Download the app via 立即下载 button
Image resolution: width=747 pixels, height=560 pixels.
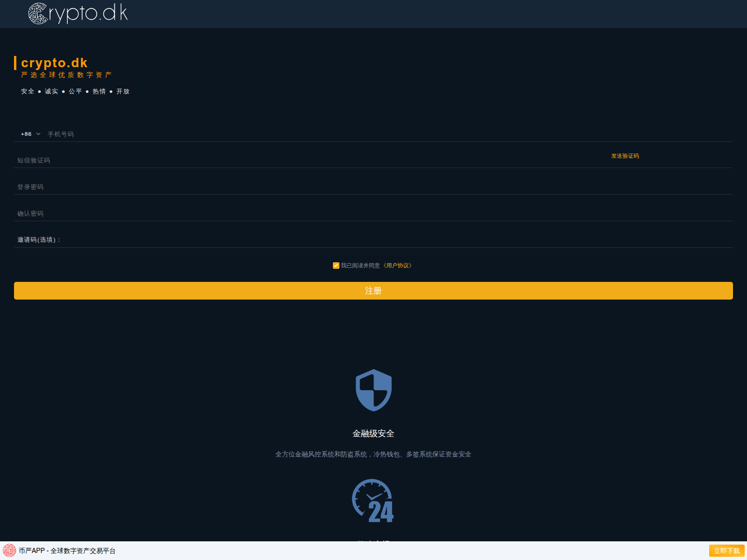pyautogui.click(x=726, y=551)
